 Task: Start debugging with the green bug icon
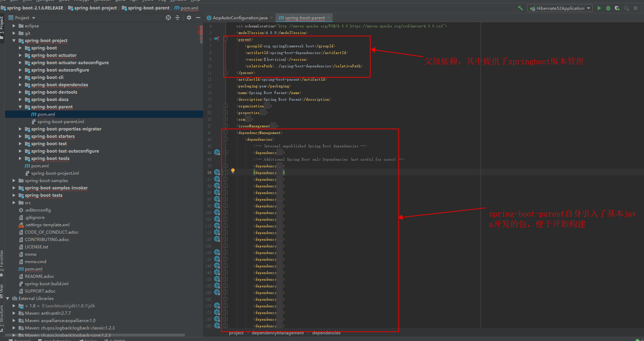tap(608, 8)
